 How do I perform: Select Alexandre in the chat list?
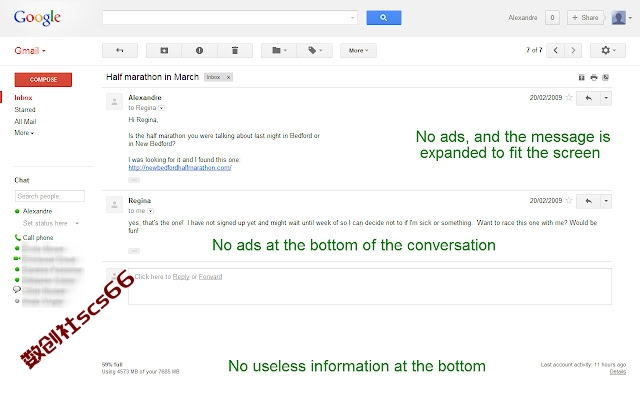tap(37, 211)
